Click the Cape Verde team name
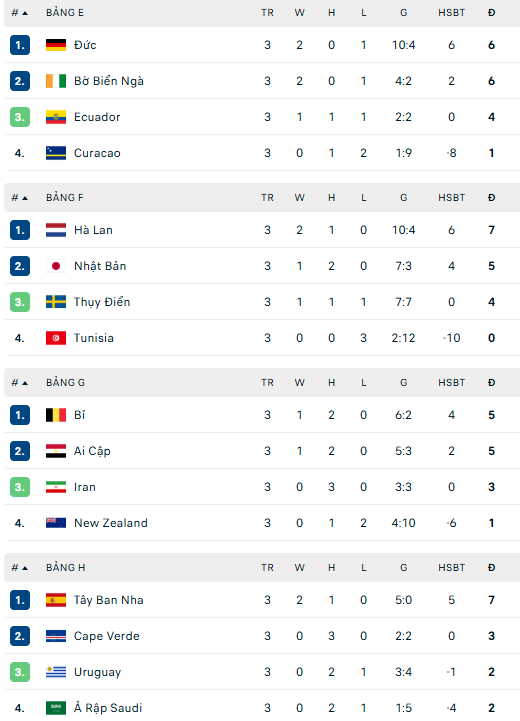 107,636
